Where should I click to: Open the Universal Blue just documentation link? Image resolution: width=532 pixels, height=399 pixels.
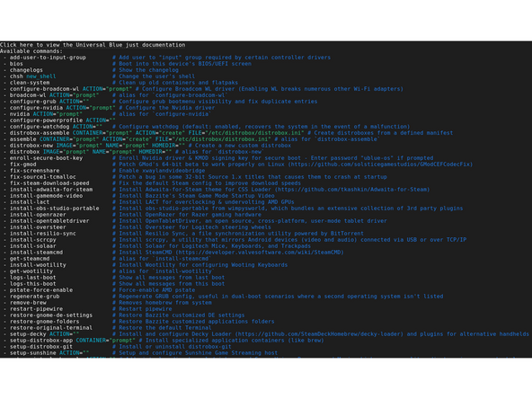point(93,45)
